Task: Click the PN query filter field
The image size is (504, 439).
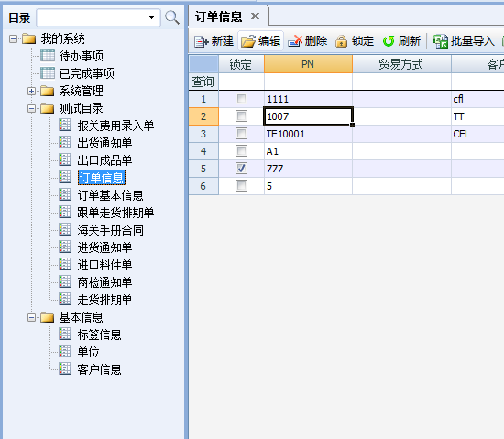Action: click(308, 82)
